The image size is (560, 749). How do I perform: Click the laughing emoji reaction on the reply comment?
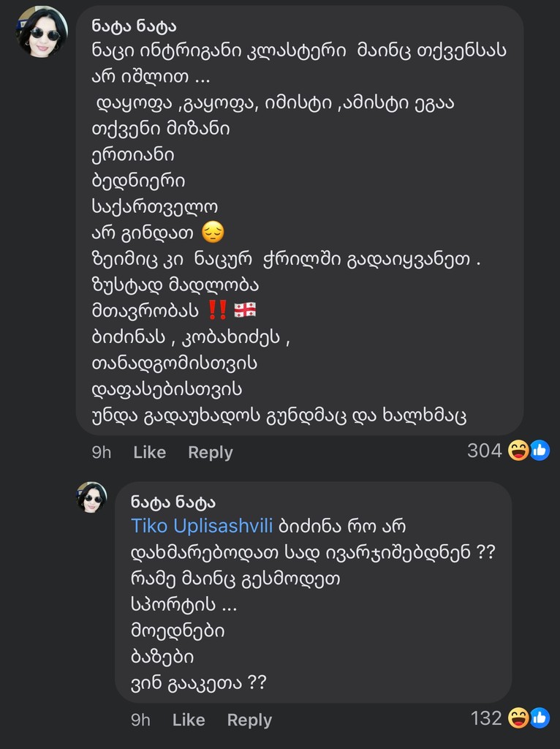pyautogui.click(x=518, y=719)
